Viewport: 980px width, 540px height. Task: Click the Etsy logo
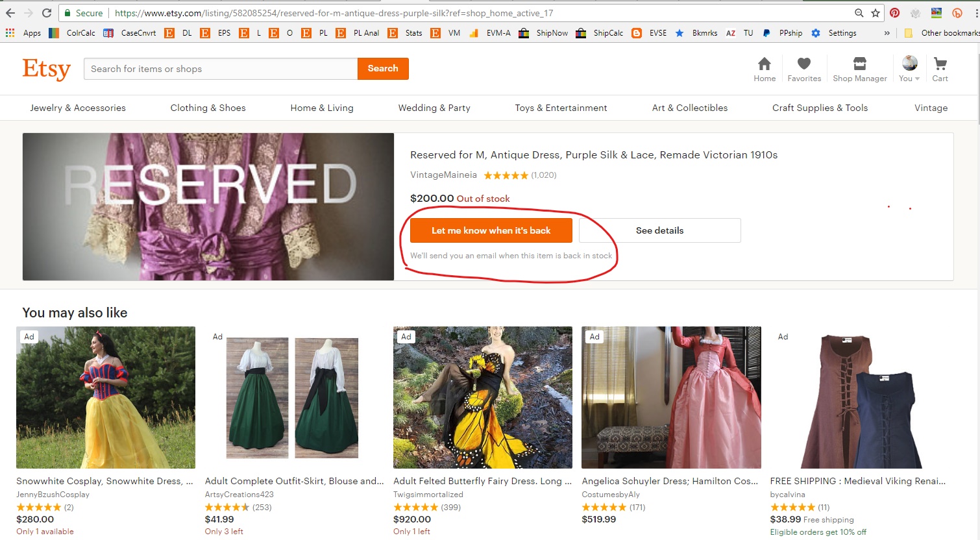(46, 69)
